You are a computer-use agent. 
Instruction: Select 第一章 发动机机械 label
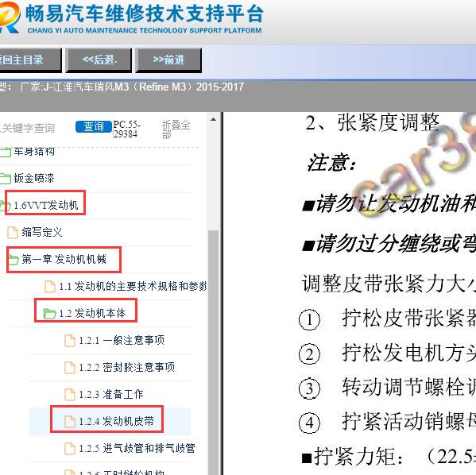point(64,260)
